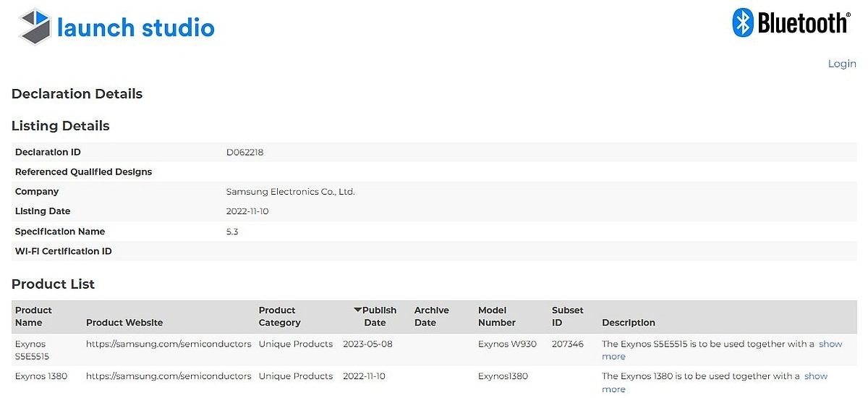This screenshot has height=398, width=868.
Task: Click the Exynos 1380 website URL
Action: click(169, 376)
